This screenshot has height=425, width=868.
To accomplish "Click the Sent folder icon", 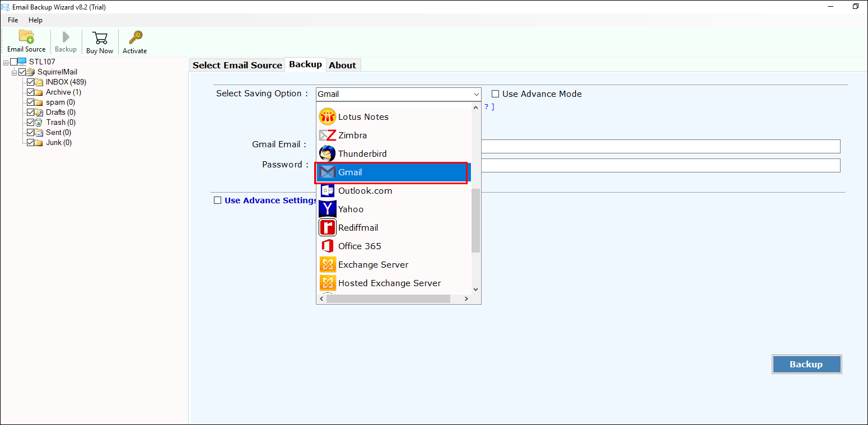I will [39, 132].
